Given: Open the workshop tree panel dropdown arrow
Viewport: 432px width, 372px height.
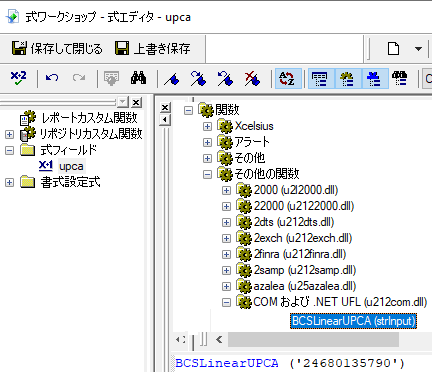Looking at the screenshot, I should (123, 102).
